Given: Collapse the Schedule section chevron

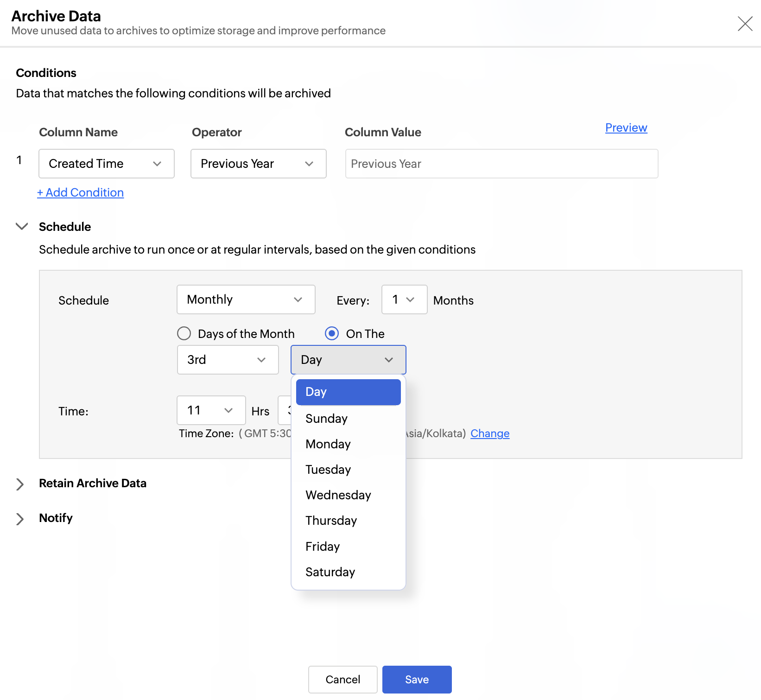Looking at the screenshot, I should (x=22, y=227).
